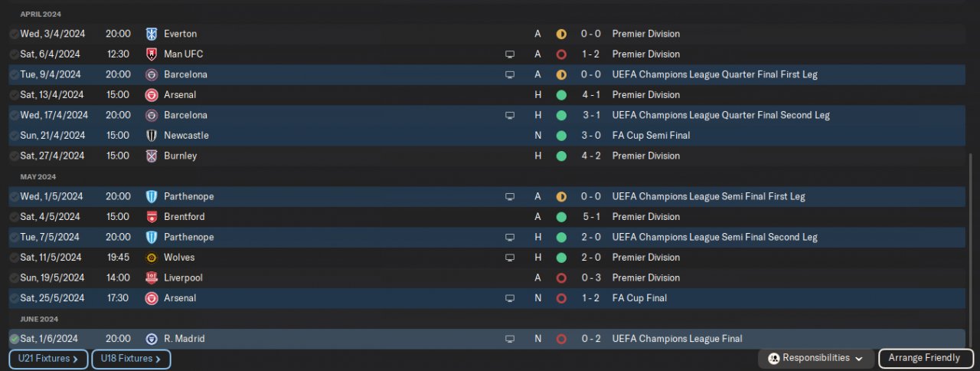Click the Brentford club badge
Screen dimensions: 980x371
(x=151, y=217)
